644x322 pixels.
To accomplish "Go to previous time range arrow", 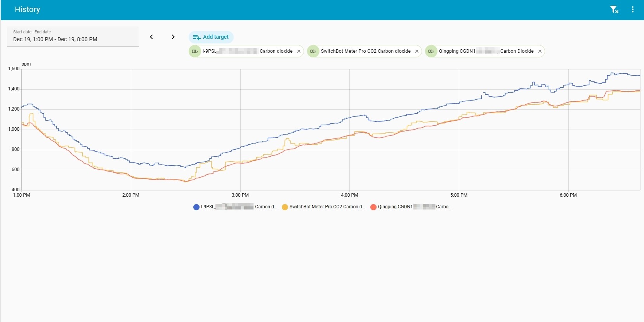I will (x=151, y=37).
